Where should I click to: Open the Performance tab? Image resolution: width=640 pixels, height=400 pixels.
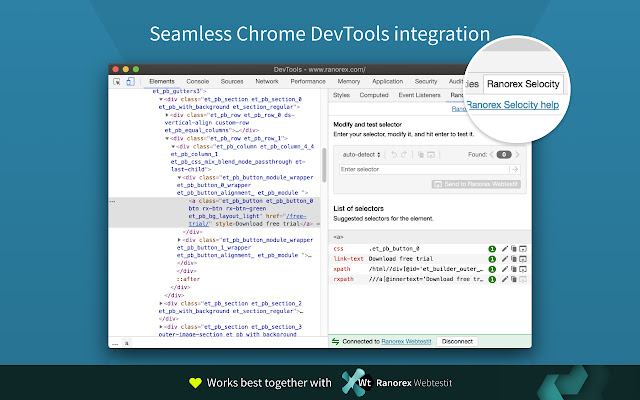pyautogui.click(x=308, y=82)
